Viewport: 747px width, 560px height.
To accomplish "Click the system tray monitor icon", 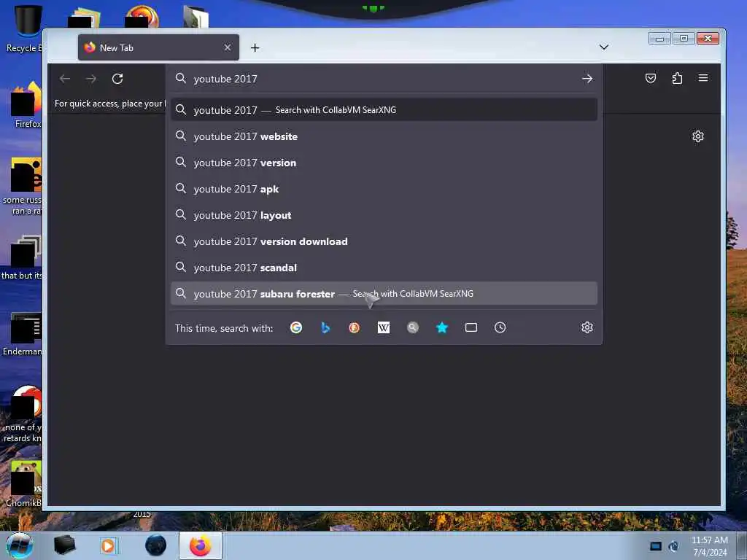I will pyautogui.click(x=656, y=546).
